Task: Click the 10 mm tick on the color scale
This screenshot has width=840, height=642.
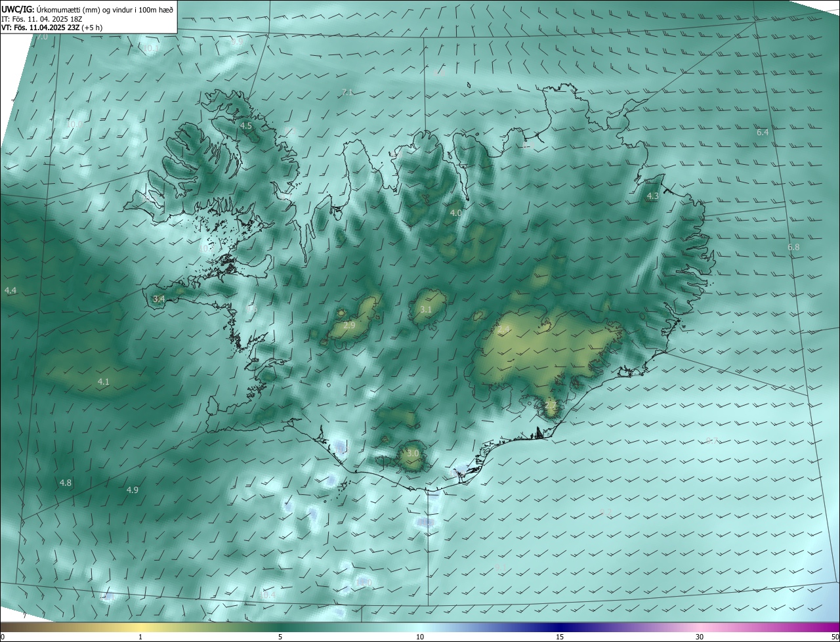Action: pos(420,637)
